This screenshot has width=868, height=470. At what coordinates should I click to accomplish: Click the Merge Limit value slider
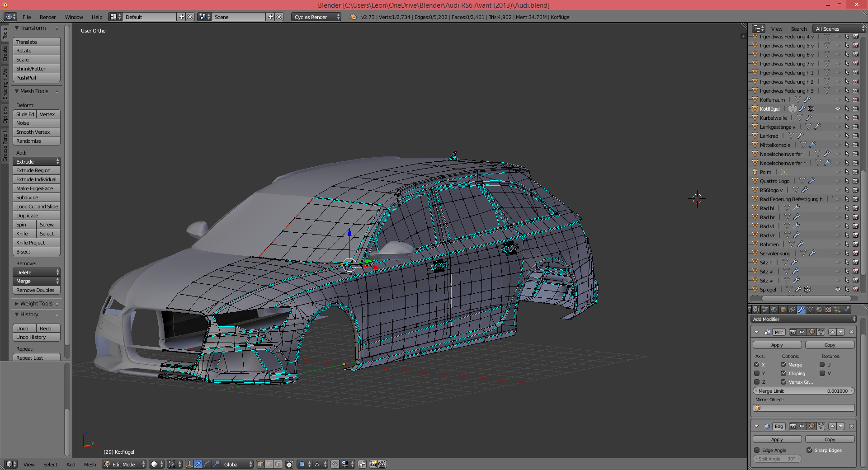coord(803,391)
